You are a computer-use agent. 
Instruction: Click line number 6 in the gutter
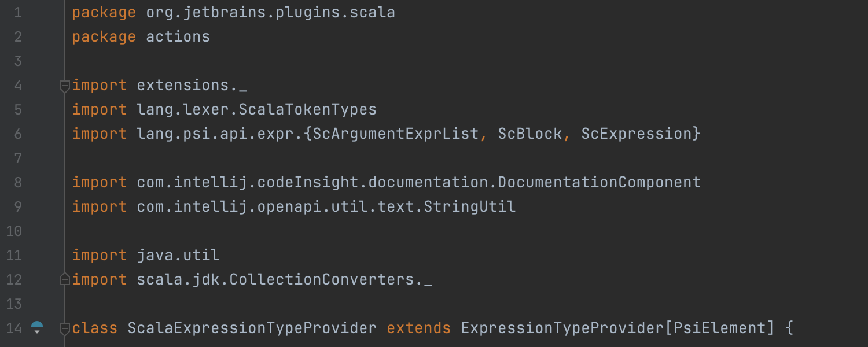pos(17,134)
